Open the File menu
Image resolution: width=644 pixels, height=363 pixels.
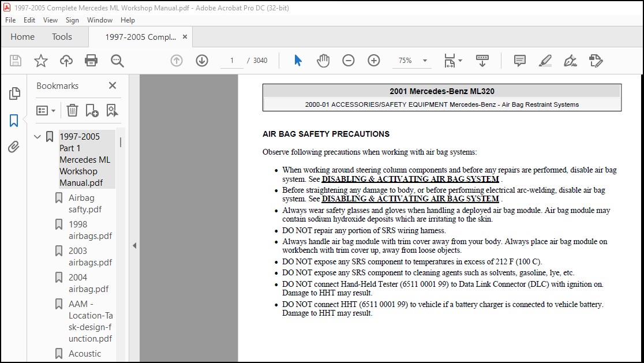(10, 20)
